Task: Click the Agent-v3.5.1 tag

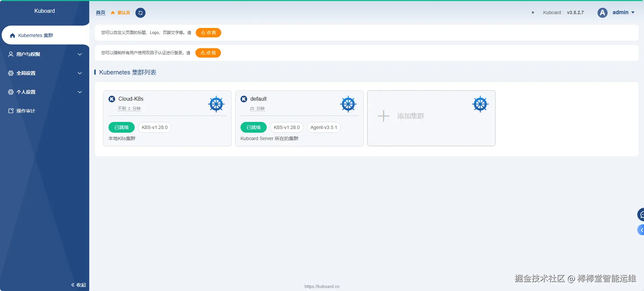Action: (324, 127)
